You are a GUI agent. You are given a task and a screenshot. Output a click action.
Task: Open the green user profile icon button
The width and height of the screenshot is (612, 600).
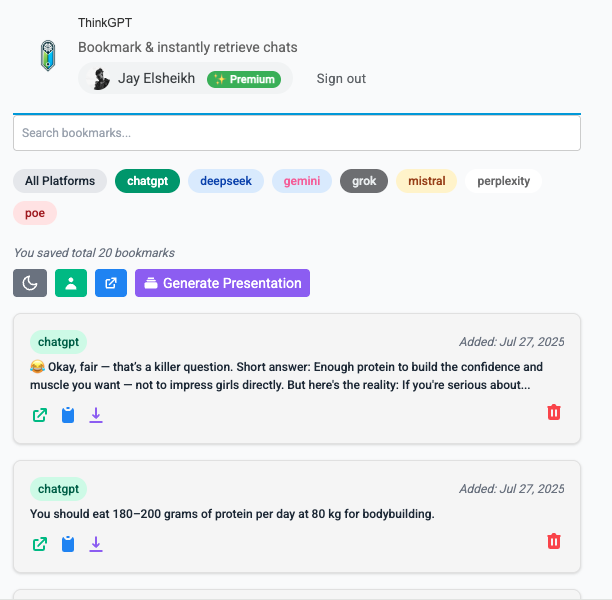coord(71,283)
